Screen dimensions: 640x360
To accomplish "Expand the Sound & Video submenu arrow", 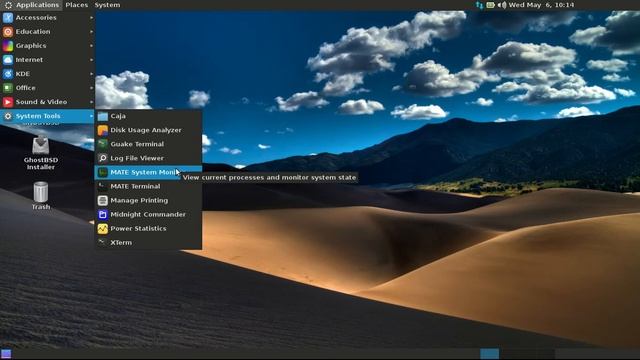I will [91, 102].
